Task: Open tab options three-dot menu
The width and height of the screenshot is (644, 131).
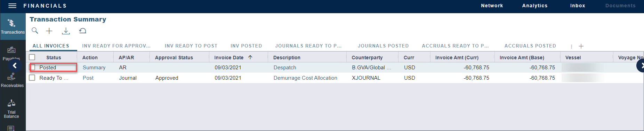Action: click(571, 46)
